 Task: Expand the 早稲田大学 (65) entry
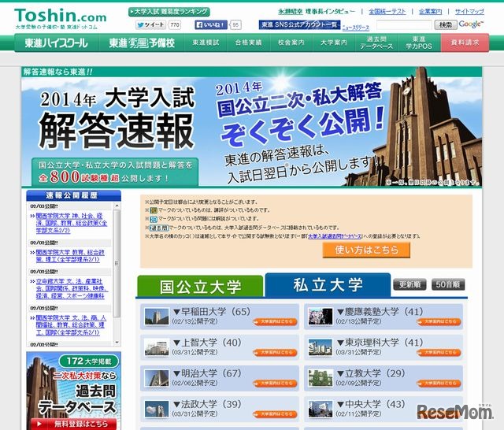click(212, 311)
